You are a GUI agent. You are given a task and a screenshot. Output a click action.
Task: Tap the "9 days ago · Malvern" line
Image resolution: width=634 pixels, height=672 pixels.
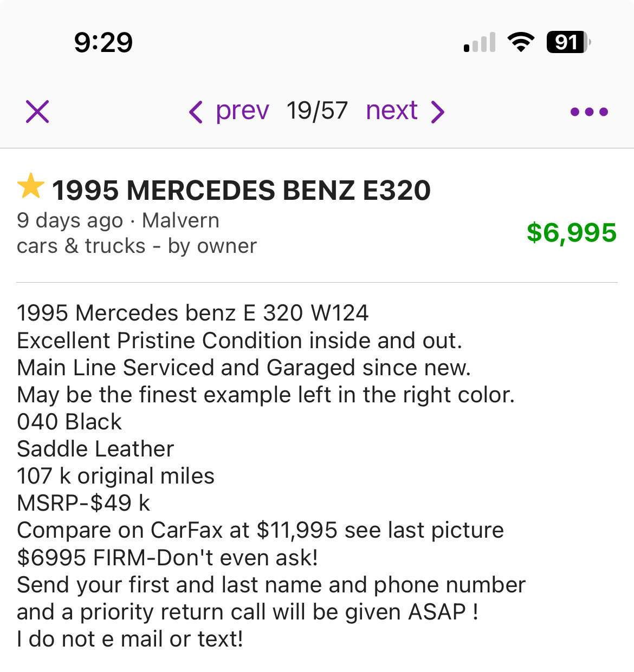click(118, 220)
